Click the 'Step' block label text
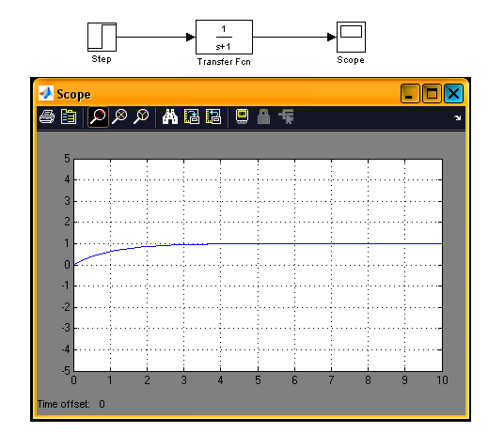 click(102, 59)
